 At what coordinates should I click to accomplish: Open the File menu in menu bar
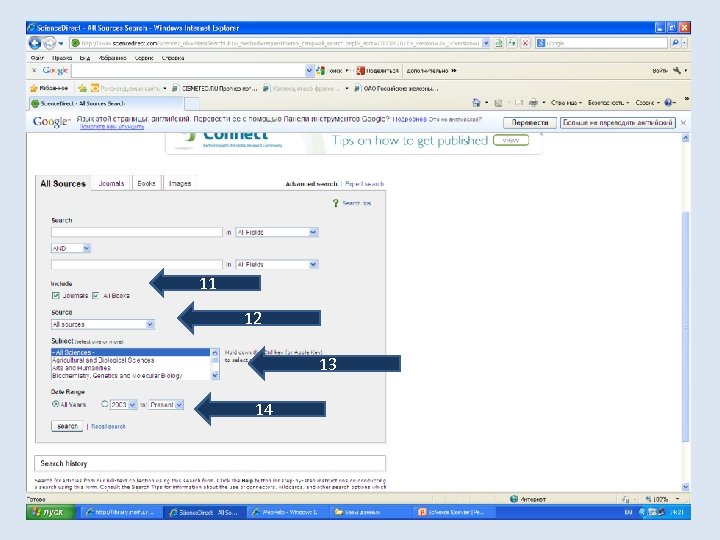pyautogui.click(x=37, y=58)
